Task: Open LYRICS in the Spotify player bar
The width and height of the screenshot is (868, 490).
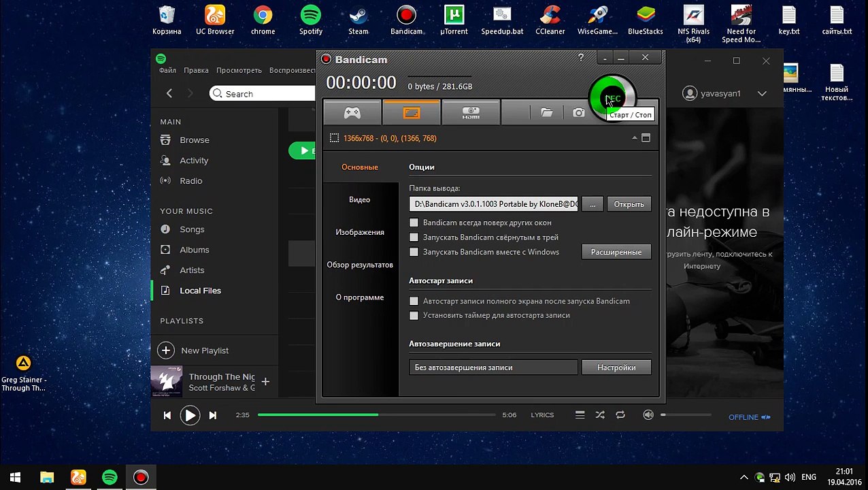Action: coord(542,415)
